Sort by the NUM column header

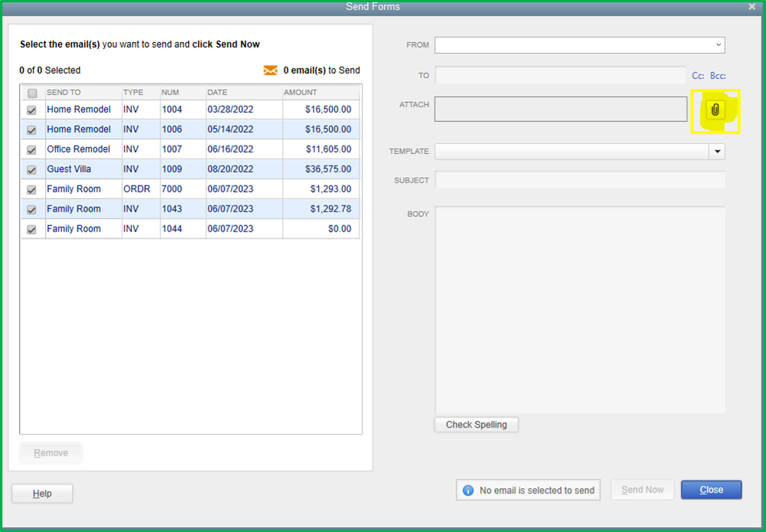183,92
